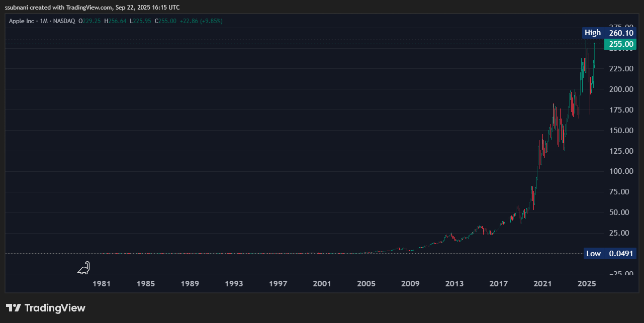Click the dinosaur watermark on the chart

click(83, 268)
